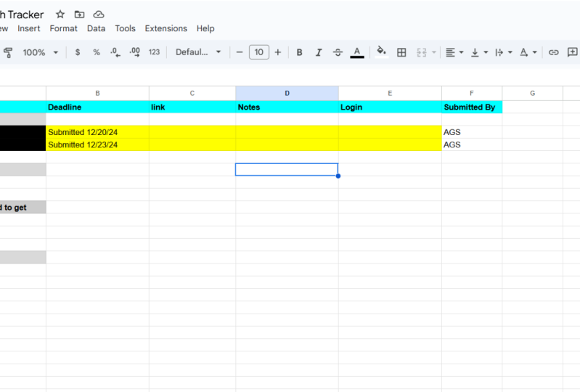Select the gray cell reading 'to get'
The height and width of the screenshot is (392, 580).
[23, 207]
